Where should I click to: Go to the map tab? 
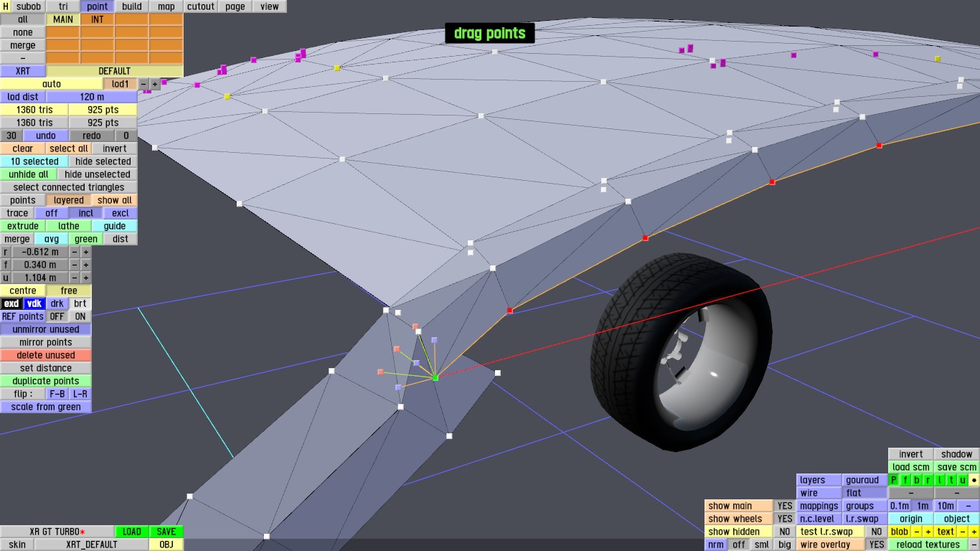166,6
